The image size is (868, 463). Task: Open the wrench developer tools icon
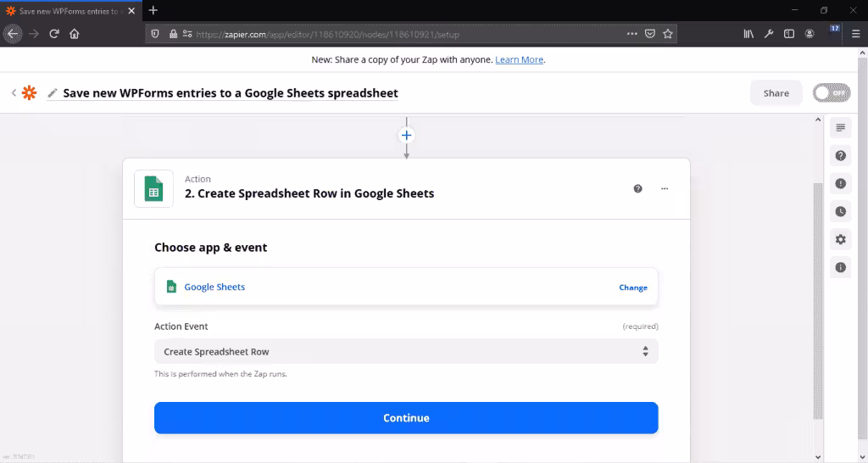click(x=769, y=34)
